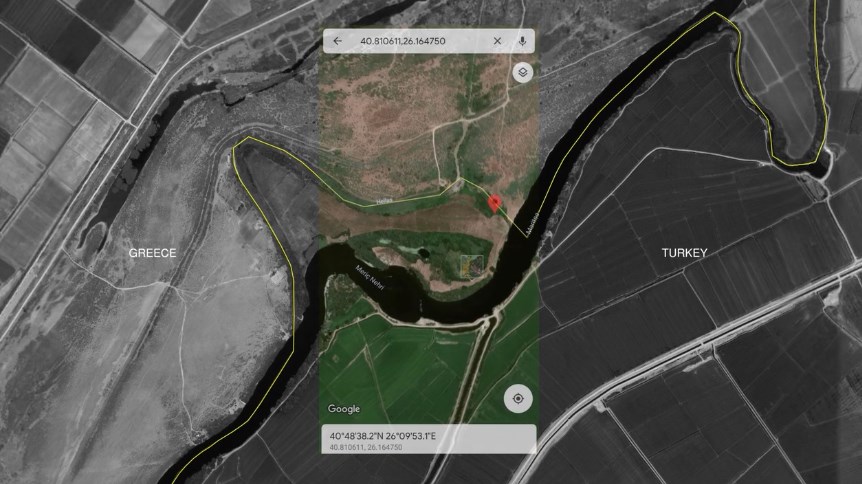Select the red dropped pin marker
862x484 pixels.
494,203
